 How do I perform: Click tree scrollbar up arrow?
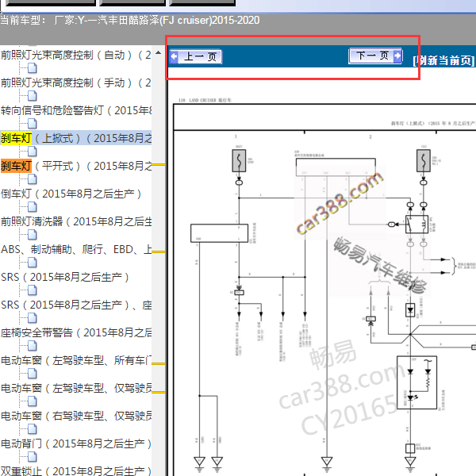coord(158,53)
